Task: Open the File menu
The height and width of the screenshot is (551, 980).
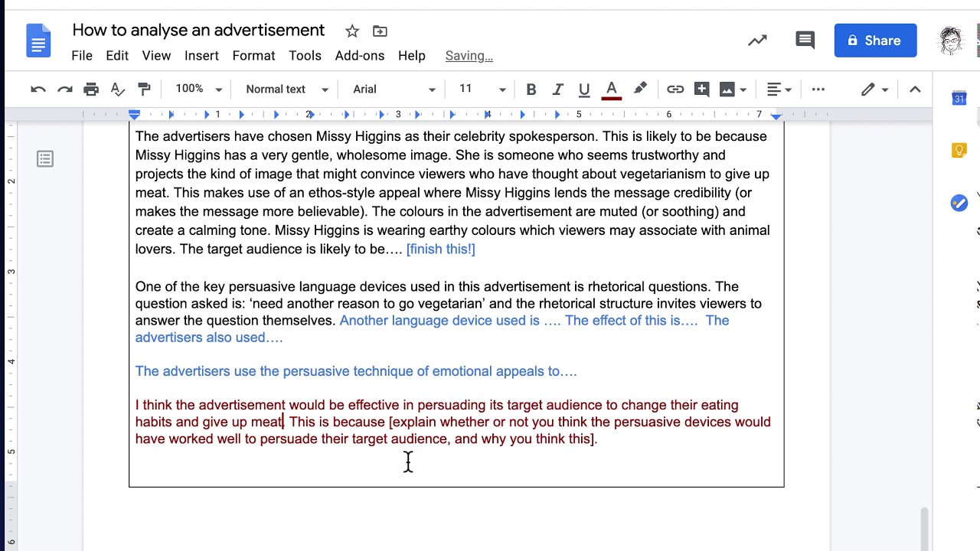Action: point(82,56)
